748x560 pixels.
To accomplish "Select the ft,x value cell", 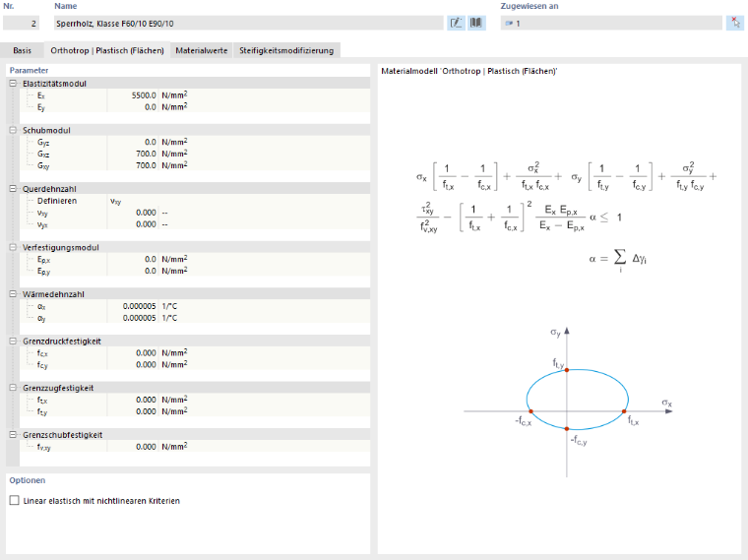I will point(133,400).
